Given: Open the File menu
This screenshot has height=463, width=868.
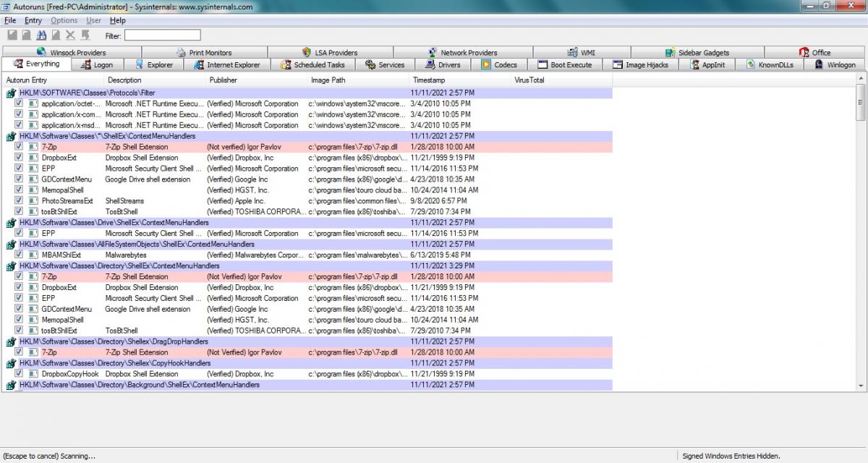Looking at the screenshot, I should coord(10,21).
